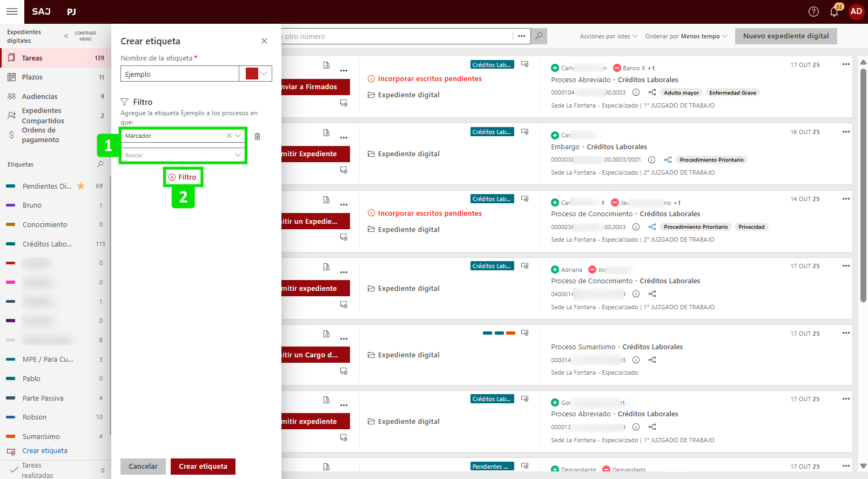The width and height of the screenshot is (868, 479).
Task: Click the red Crear etiqueta button
Action: [x=203, y=466]
